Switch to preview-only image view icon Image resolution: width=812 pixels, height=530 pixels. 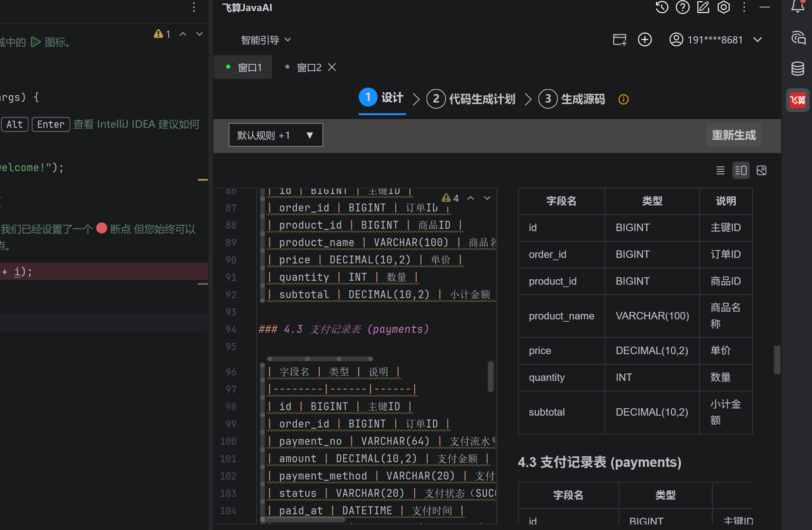pyautogui.click(x=762, y=170)
